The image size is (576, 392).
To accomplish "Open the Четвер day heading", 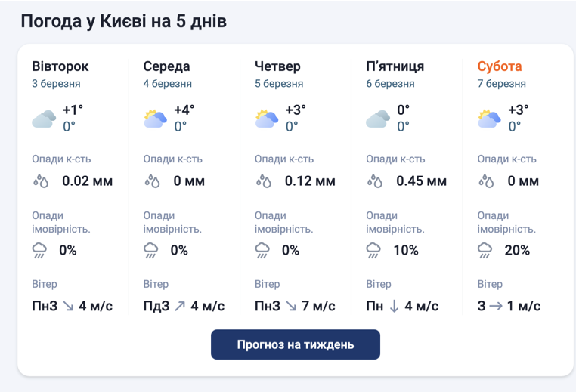I will coord(277,66).
